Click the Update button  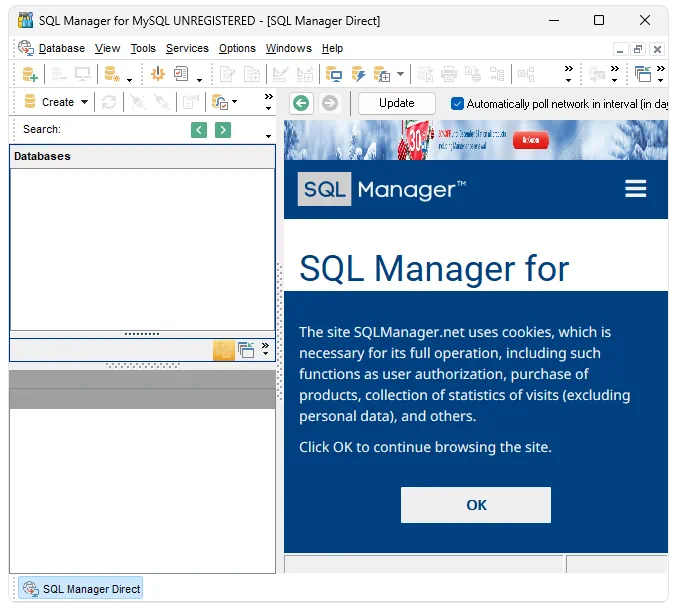[x=396, y=103]
